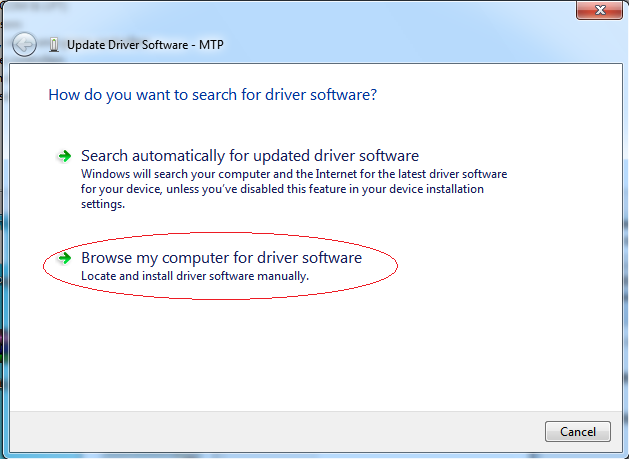Image resolution: width=629 pixels, height=459 pixels.
Task: Click the MTP device icon in title
Action: pyautogui.click(x=54, y=45)
